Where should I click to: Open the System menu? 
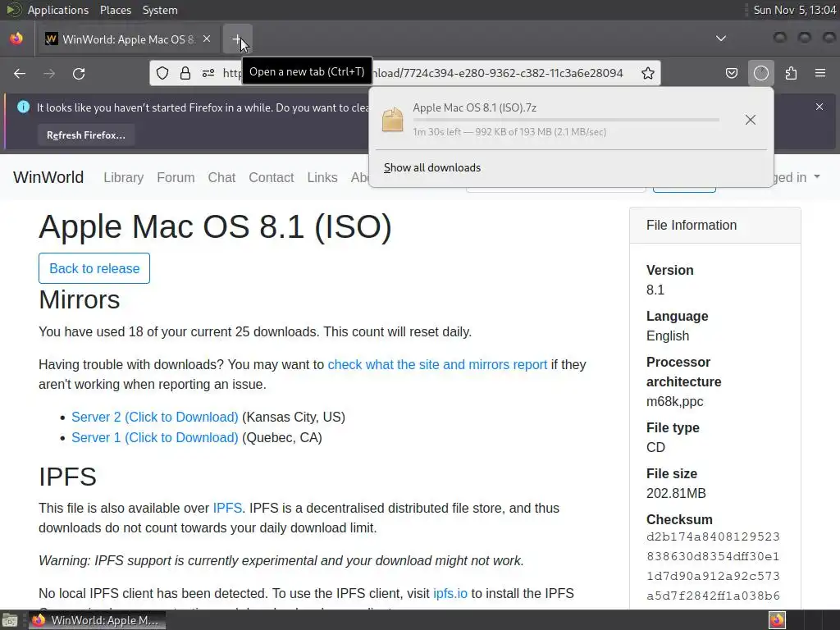[160, 10]
